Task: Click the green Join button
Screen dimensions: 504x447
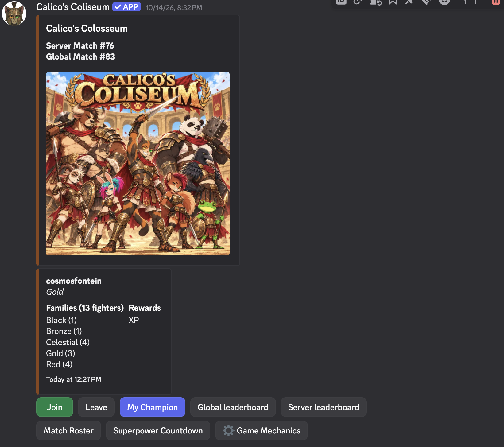Action: [x=55, y=407]
